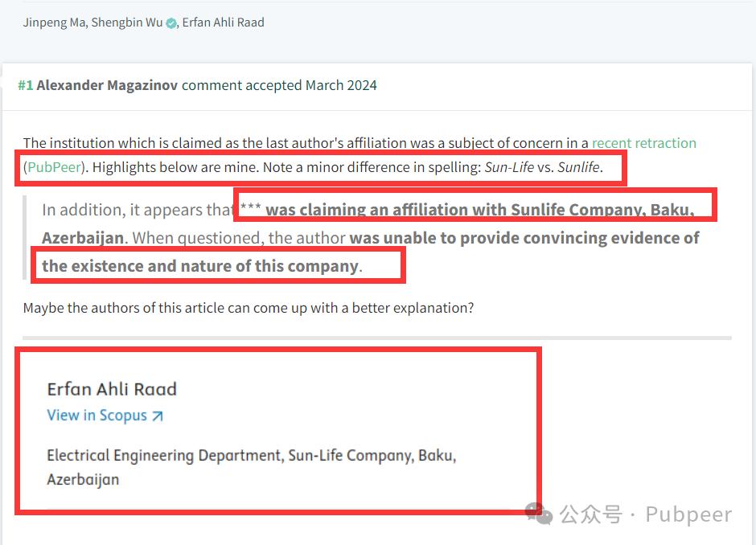Viewport: 756px width, 545px height.
Task: Click the italic 'Sunlife' word
Action: (x=578, y=167)
